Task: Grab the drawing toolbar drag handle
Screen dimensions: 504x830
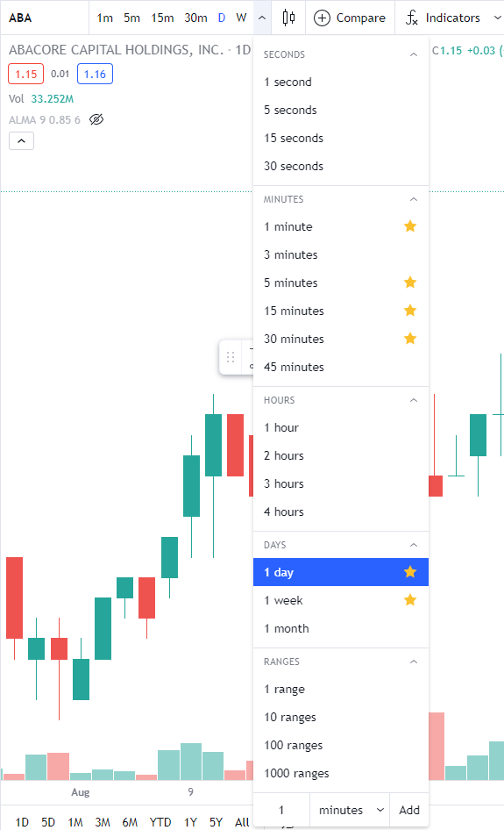Action: (x=230, y=357)
